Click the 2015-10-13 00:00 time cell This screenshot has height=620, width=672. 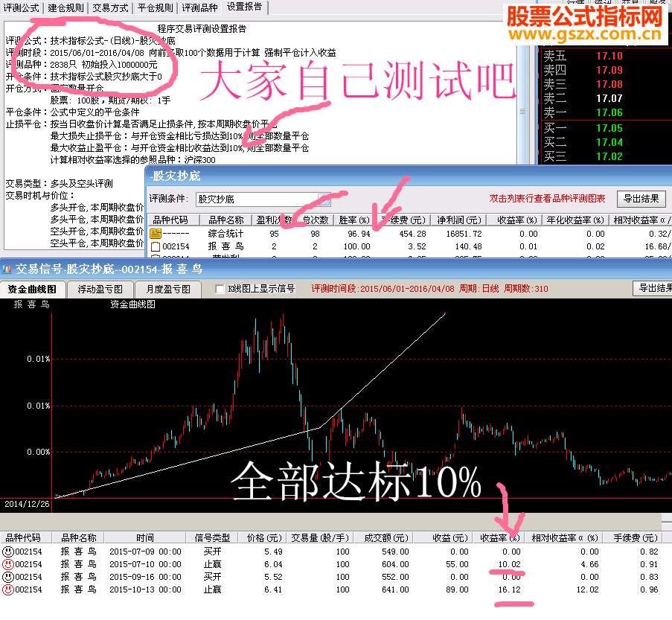[x=145, y=589]
